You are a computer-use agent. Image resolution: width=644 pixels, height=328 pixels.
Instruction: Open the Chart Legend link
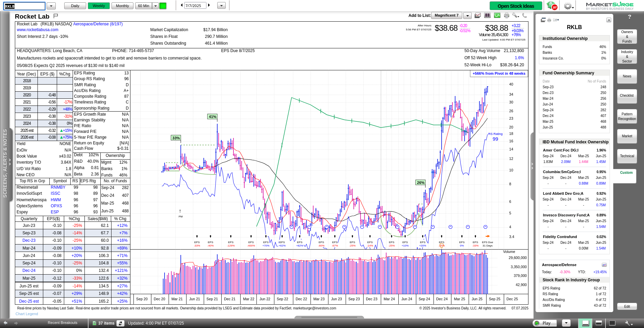[27, 314]
